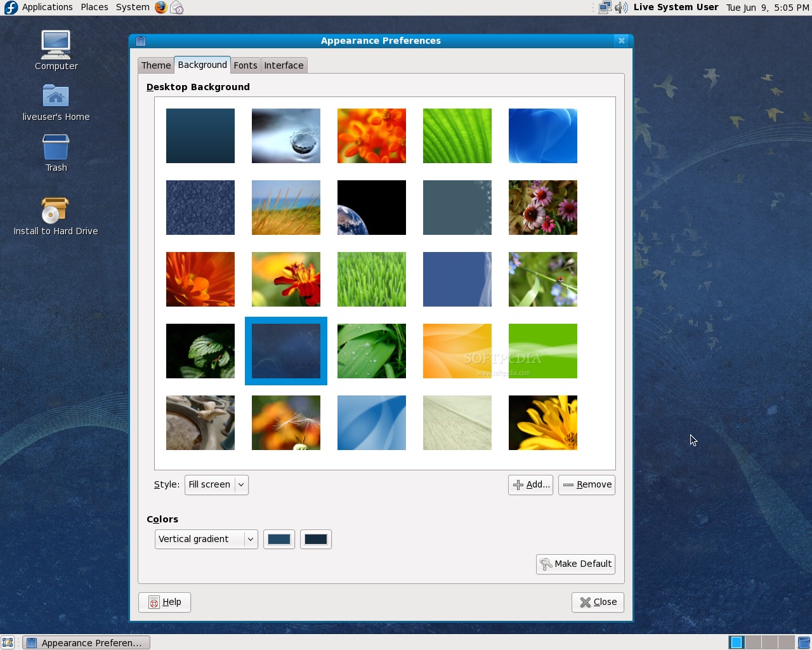
Task: Select the red and yellow marigold wallpaper
Action: pos(286,279)
